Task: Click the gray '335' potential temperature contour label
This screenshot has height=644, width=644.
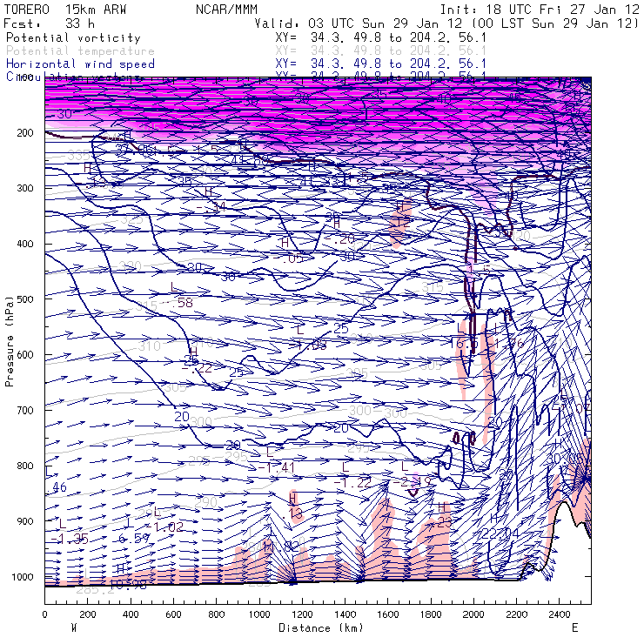Action: coord(78,156)
